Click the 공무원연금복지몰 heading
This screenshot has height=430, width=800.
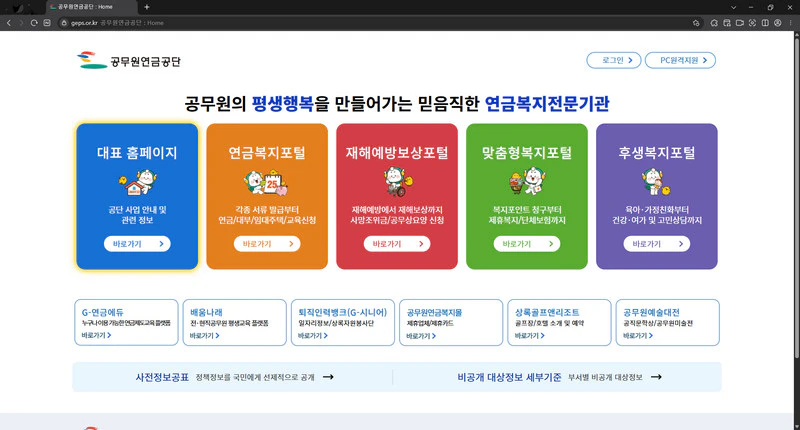pos(434,312)
